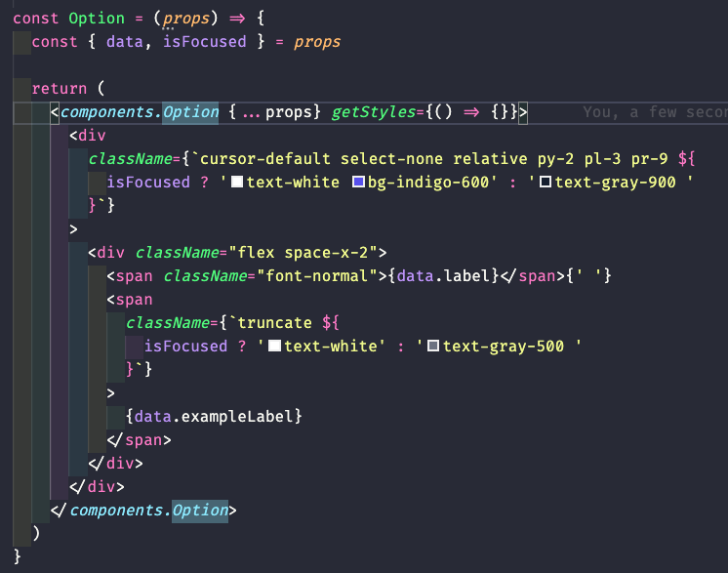728x573 pixels.
Task: Click 'data.label' expression
Action: (443, 276)
